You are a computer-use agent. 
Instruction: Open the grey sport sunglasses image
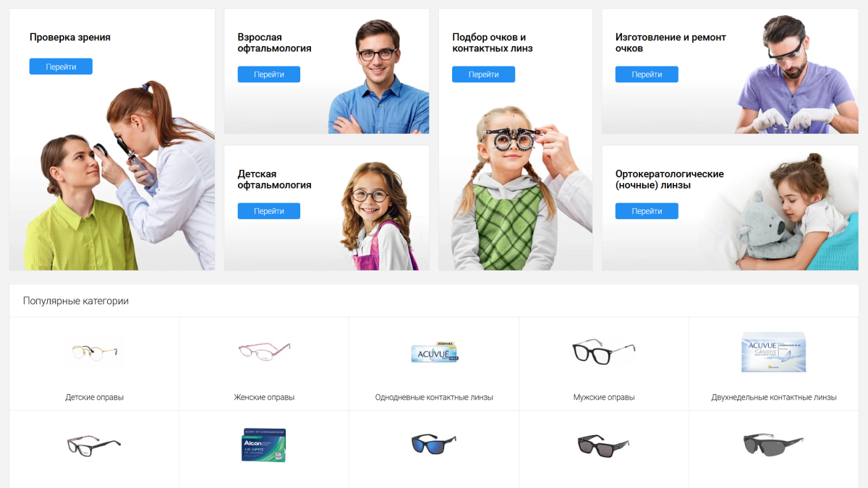[773, 443]
